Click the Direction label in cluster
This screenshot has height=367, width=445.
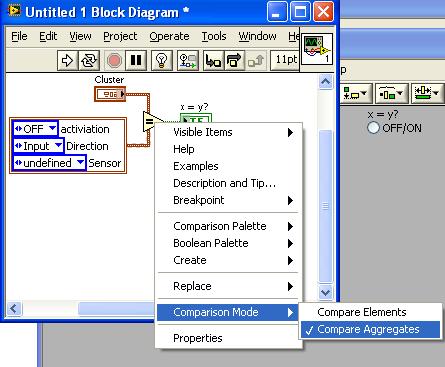coord(87,146)
